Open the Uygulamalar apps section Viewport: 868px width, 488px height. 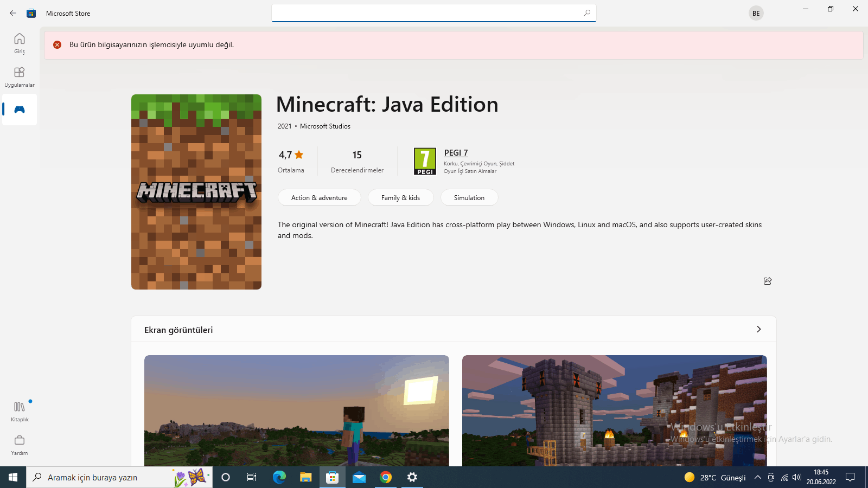20,76
